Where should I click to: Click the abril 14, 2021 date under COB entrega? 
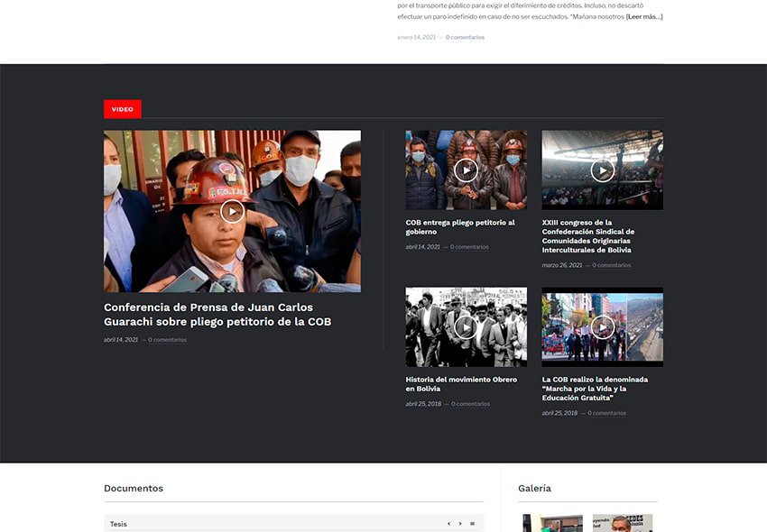pos(422,247)
